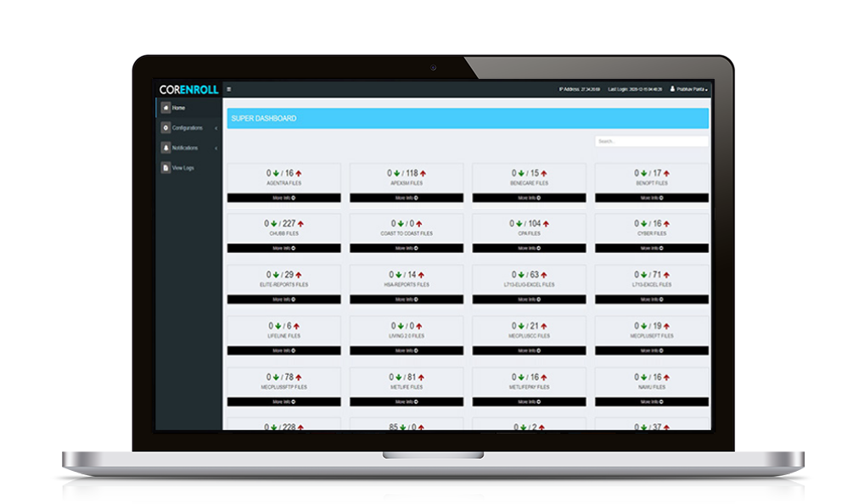Click the Search input field
The height and width of the screenshot is (504, 864).
[x=649, y=139]
